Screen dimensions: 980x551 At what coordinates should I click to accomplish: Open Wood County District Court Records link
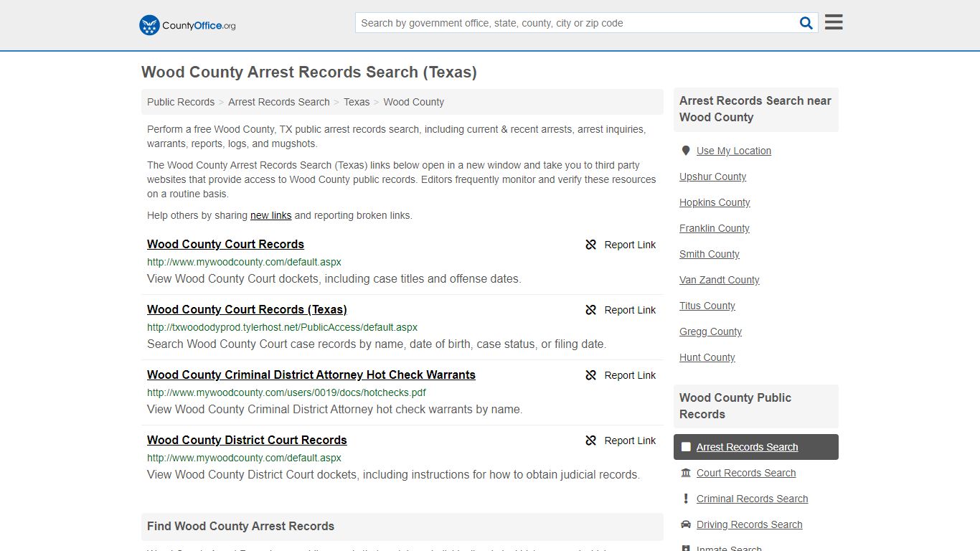247,440
